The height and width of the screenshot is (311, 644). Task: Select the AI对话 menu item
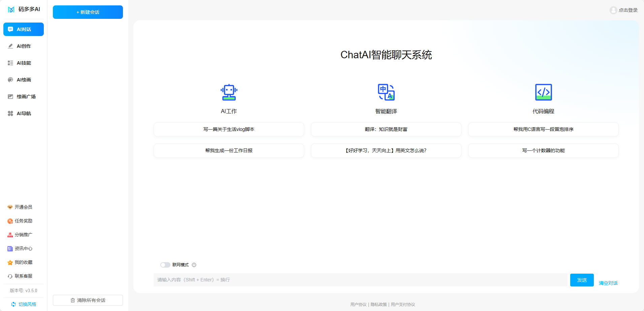coord(24,29)
